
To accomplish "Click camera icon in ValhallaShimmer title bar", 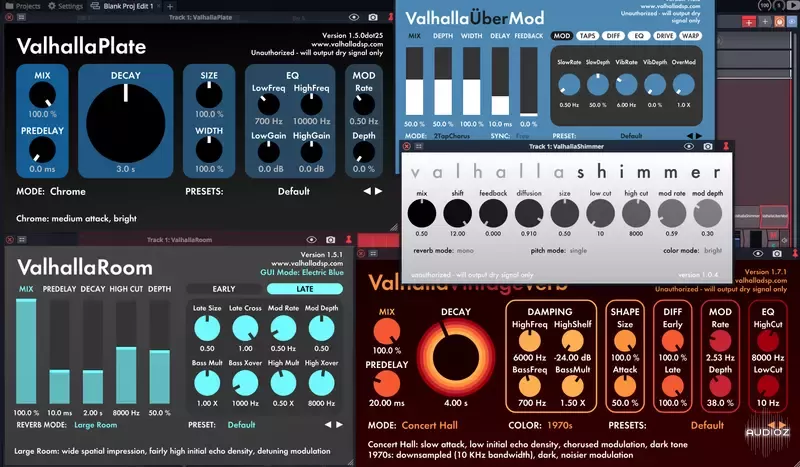I will point(708,146).
